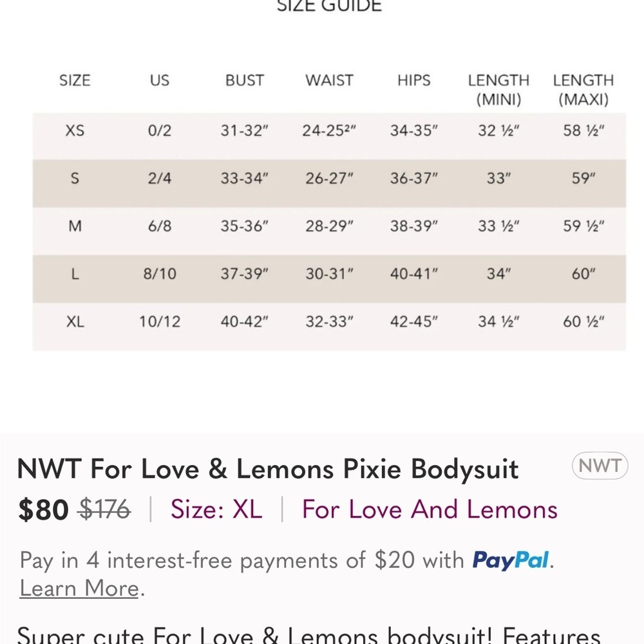Tap the listing title Pixie Bodysuit
The width and height of the screenshot is (644, 644).
pyautogui.click(x=268, y=469)
